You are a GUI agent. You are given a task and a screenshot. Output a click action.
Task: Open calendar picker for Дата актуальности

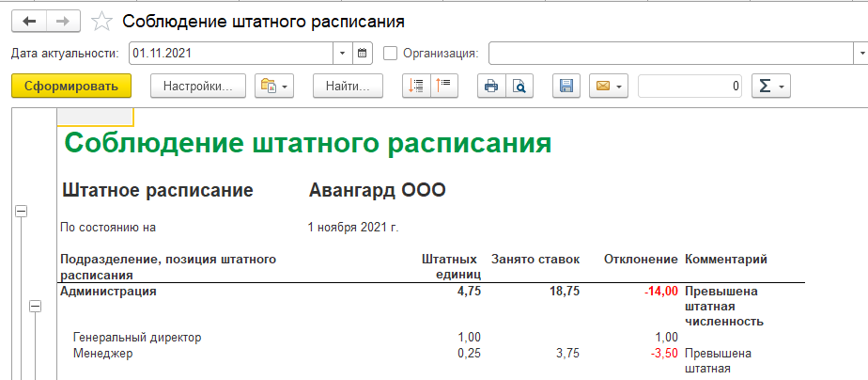coord(364,53)
